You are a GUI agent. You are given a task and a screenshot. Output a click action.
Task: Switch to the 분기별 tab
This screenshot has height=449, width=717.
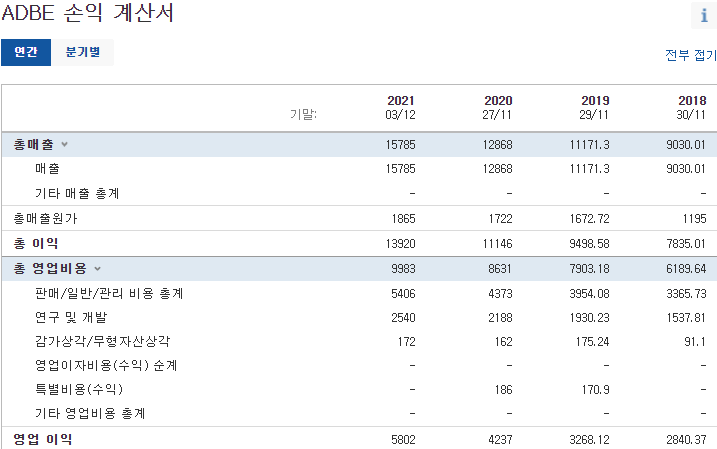click(x=83, y=52)
